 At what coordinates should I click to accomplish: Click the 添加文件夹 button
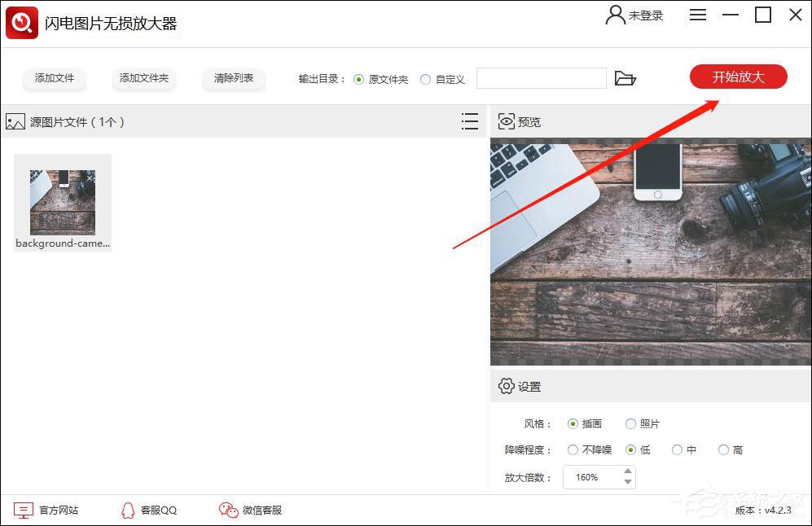144,79
